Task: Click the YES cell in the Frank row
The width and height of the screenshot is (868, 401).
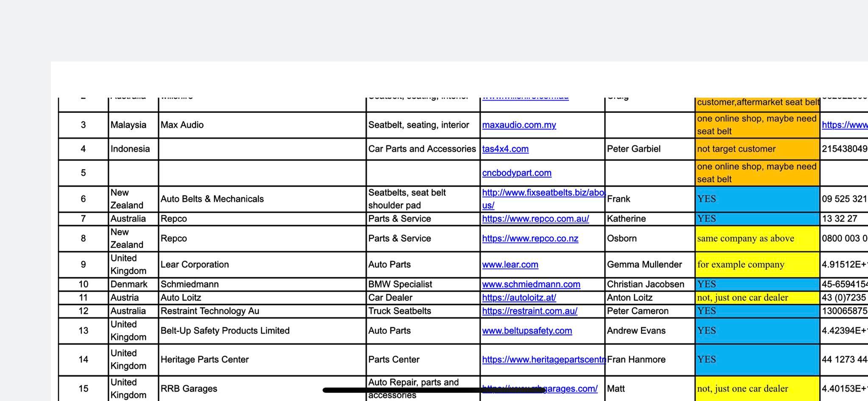Action: (x=757, y=199)
